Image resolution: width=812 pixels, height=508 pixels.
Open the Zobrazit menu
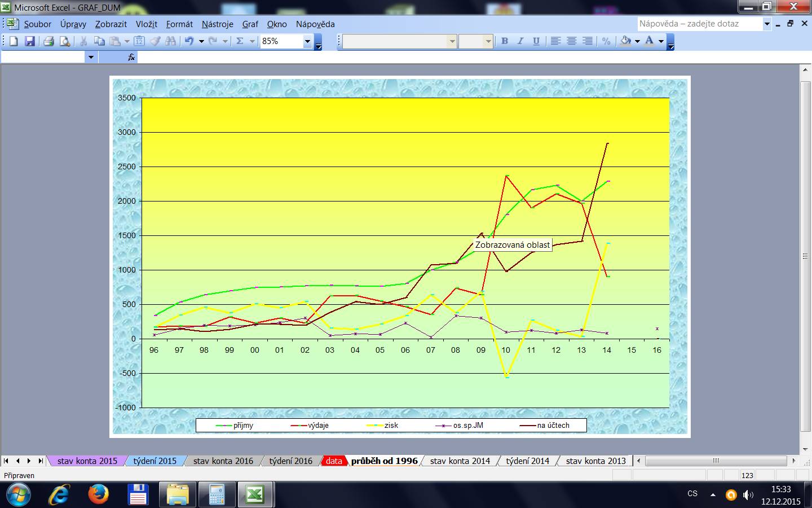pos(111,24)
